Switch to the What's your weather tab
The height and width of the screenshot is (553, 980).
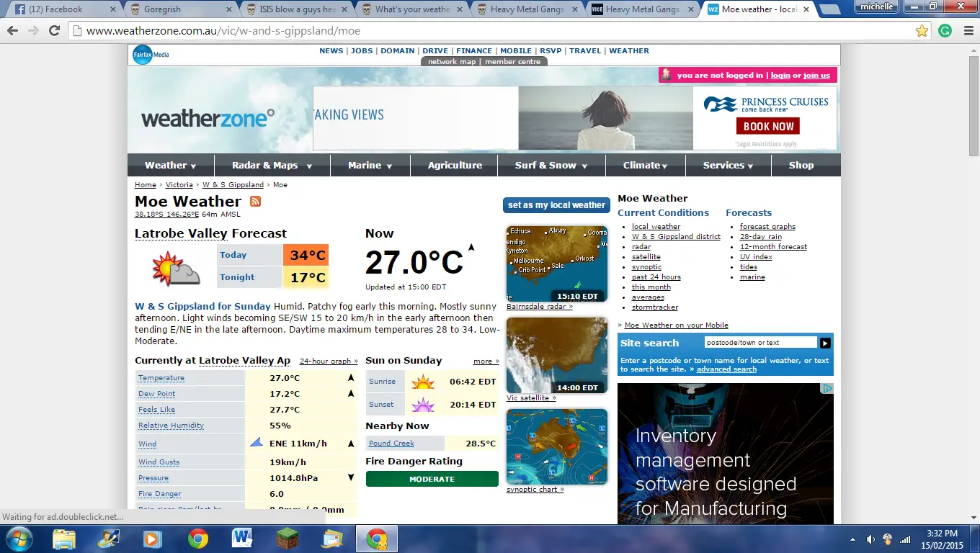(x=411, y=9)
